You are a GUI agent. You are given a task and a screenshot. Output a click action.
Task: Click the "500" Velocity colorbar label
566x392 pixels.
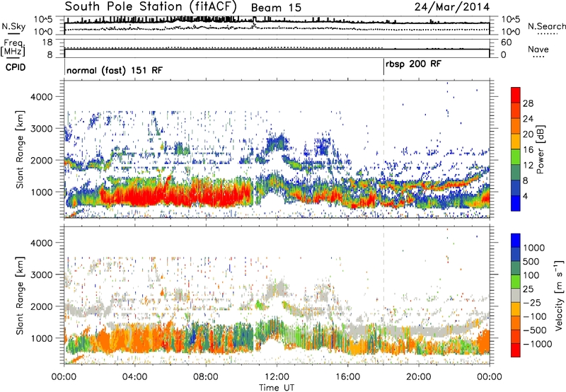531,261
